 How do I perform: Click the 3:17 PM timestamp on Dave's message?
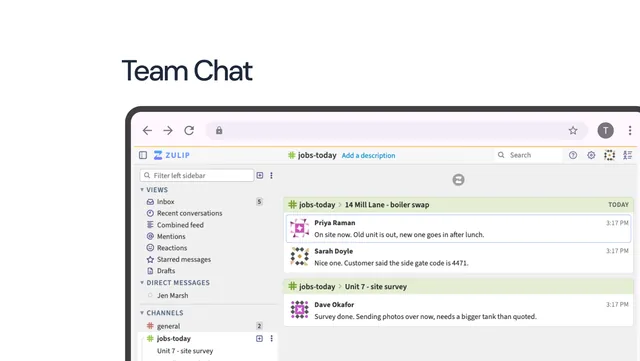point(617,305)
